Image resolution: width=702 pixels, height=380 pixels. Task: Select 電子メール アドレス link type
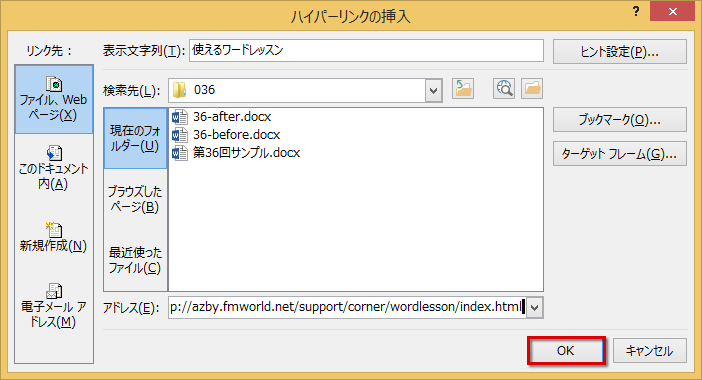[x=54, y=306]
